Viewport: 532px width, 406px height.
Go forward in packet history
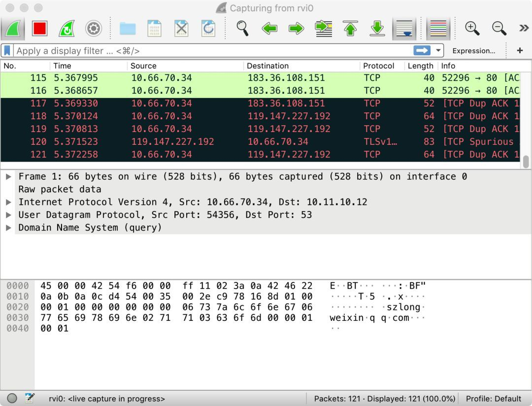(296, 29)
